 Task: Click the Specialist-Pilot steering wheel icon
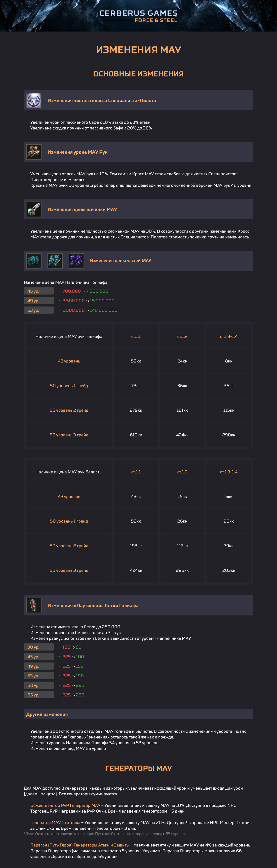[34, 100]
